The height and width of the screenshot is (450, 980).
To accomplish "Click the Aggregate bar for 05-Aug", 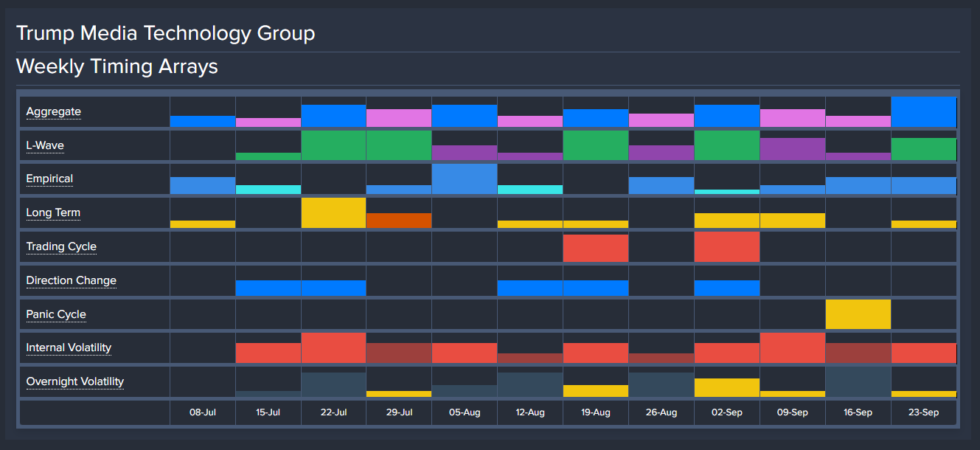I will (x=465, y=116).
